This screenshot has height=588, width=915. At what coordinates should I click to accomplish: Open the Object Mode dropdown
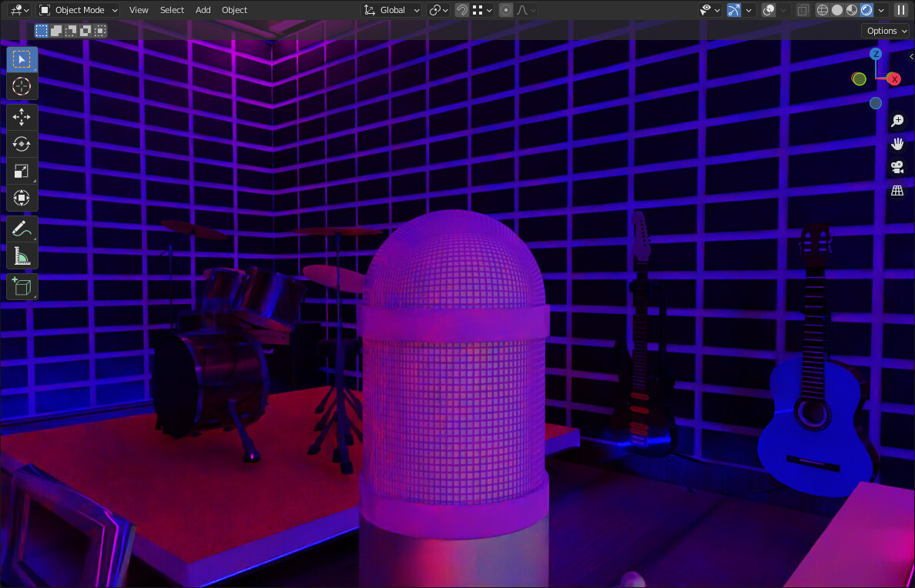[x=77, y=10]
